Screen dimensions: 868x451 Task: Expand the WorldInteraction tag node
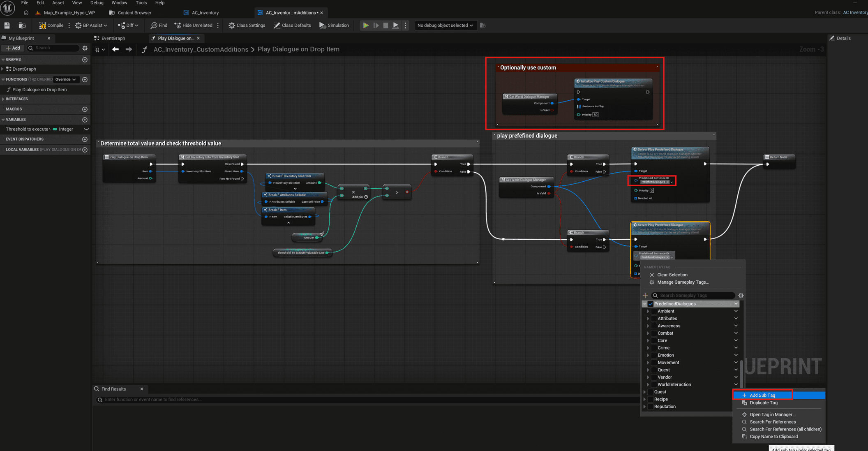coord(648,385)
